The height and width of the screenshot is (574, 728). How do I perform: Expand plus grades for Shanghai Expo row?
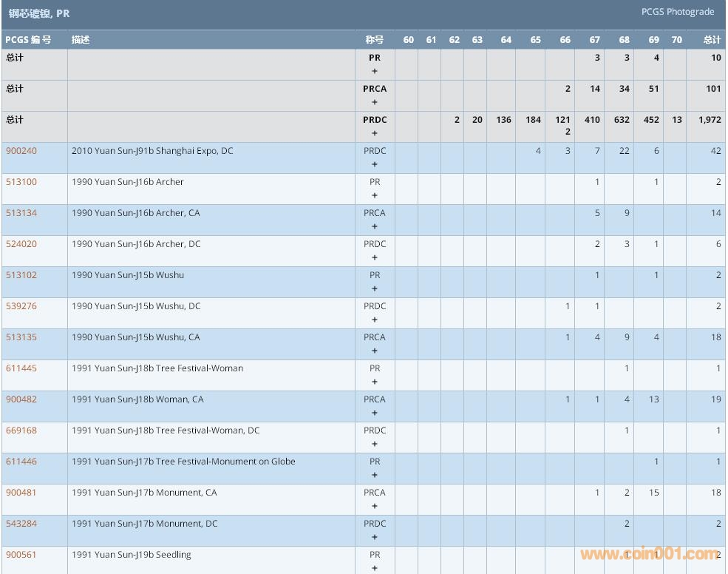(375, 165)
